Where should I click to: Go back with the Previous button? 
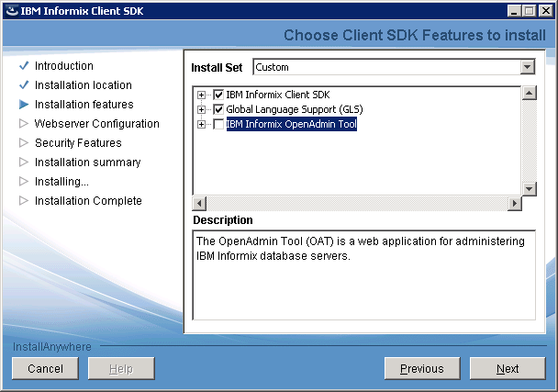tap(422, 368)
